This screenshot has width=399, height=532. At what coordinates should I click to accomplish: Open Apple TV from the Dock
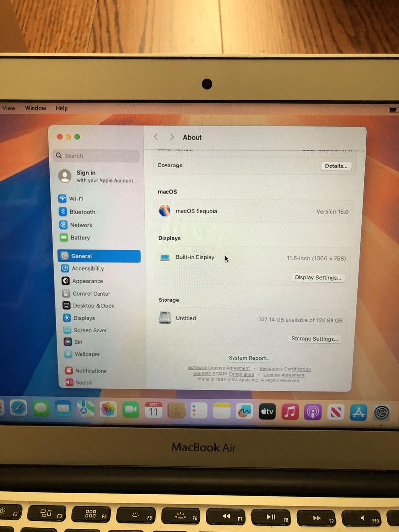[x=267, y=412]
